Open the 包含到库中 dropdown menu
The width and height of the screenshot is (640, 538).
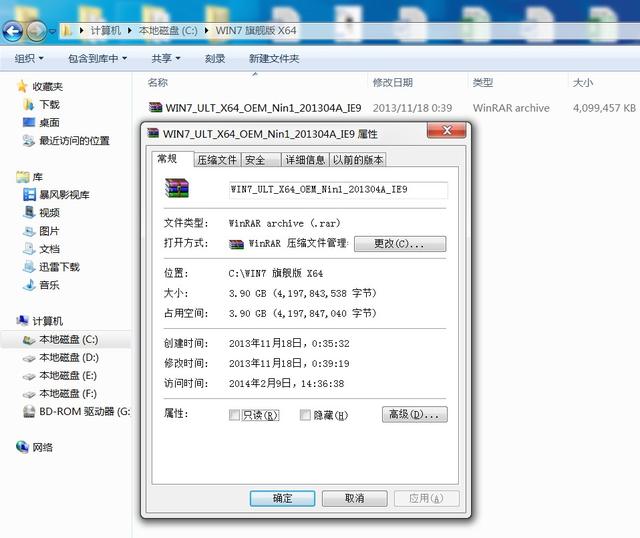click(97, 59)
